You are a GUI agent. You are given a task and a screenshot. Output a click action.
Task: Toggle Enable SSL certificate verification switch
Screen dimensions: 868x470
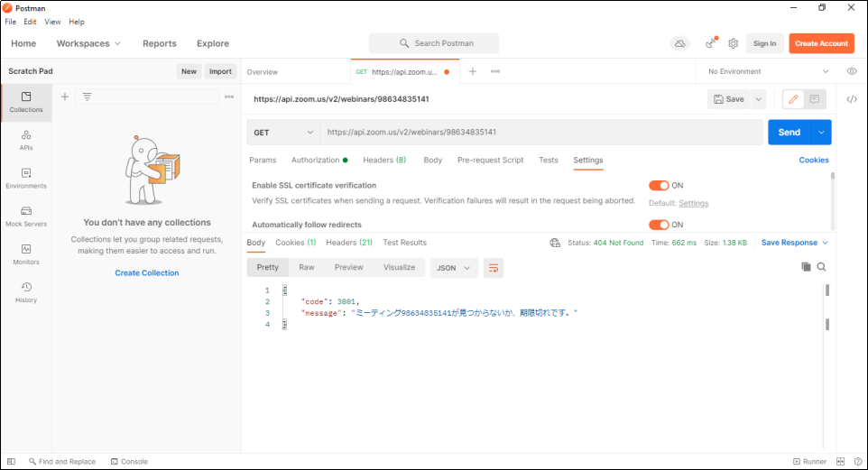click(659, 186)
